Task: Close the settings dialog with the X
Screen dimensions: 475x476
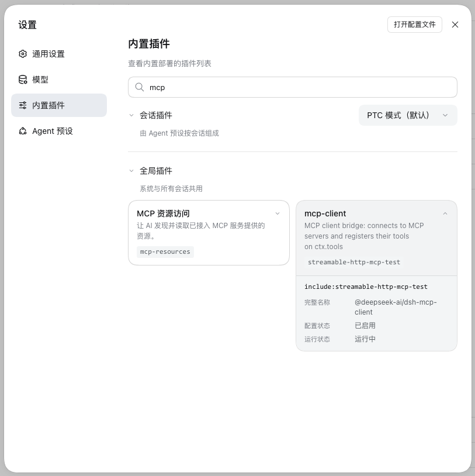Action: click(455, 25)
